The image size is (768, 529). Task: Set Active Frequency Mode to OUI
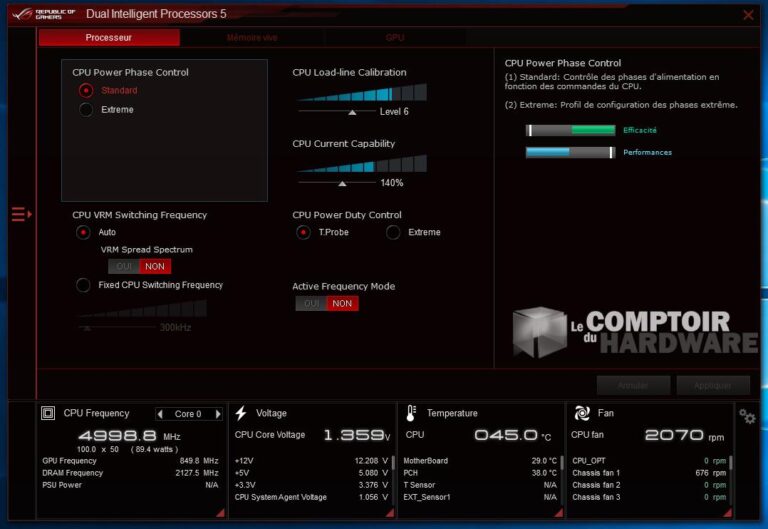[x=311, y=304]
